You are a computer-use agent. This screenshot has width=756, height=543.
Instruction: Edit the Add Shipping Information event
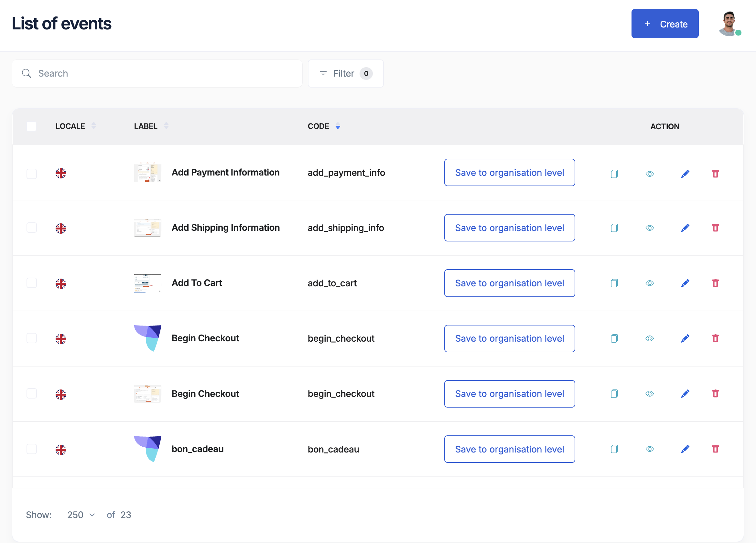pyautogui.click(x=685, y=228)
